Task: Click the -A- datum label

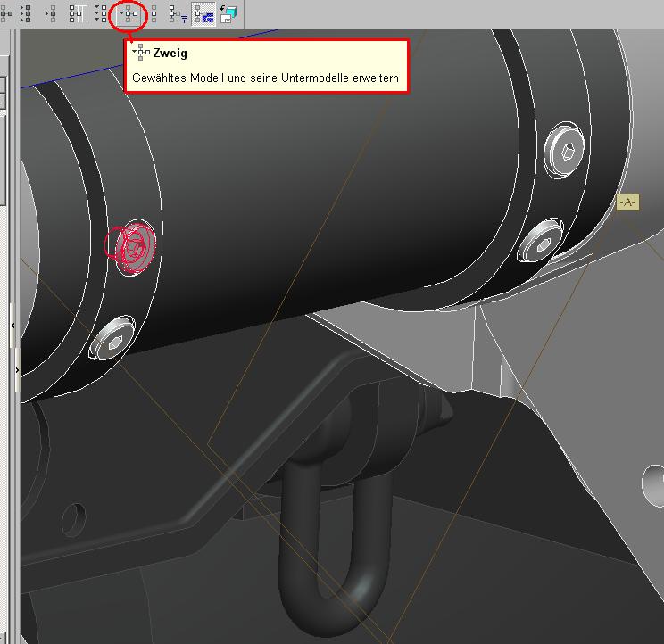Action: pos(627,202)
